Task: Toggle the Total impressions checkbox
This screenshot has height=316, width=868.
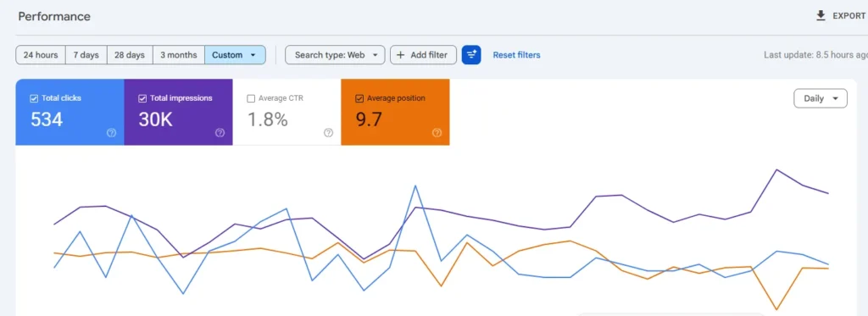Action: point(142,98)
